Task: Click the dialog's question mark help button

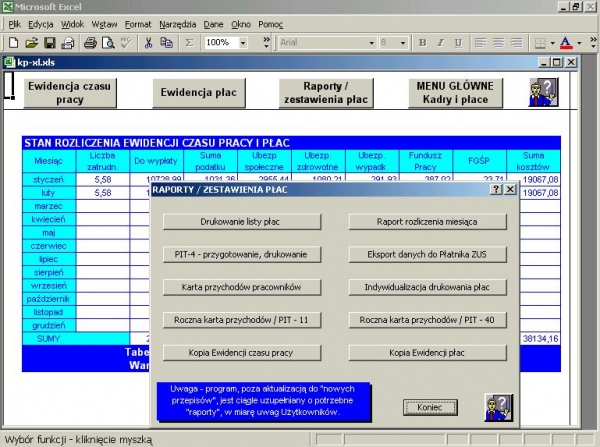Action: (496, 189)
